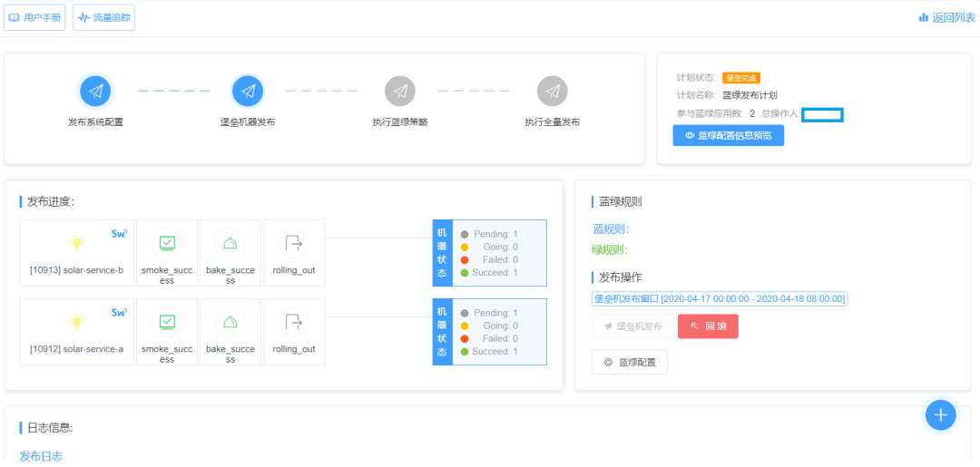Click rolling_out icon in solar-service-a row

tap(294, 322)
